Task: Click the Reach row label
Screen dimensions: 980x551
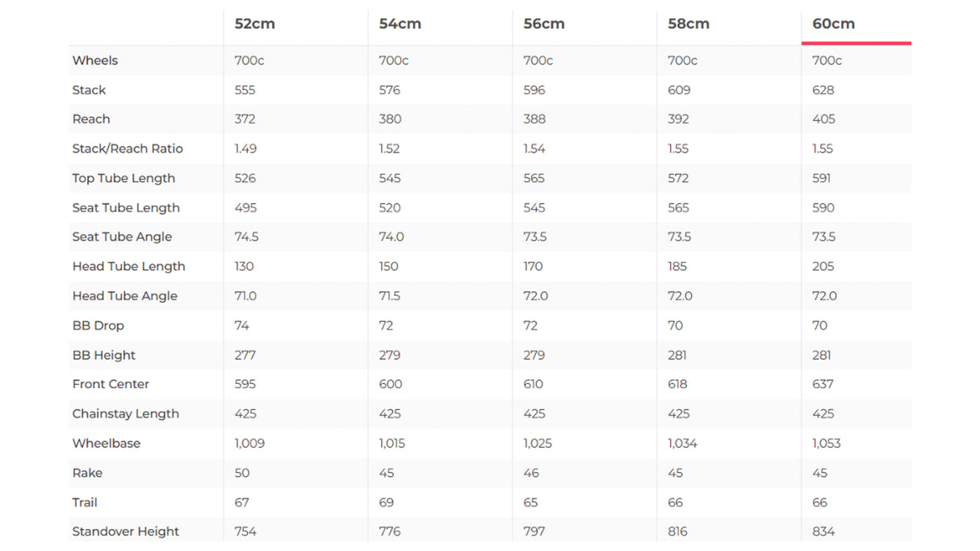Action: tap(90, 119)
